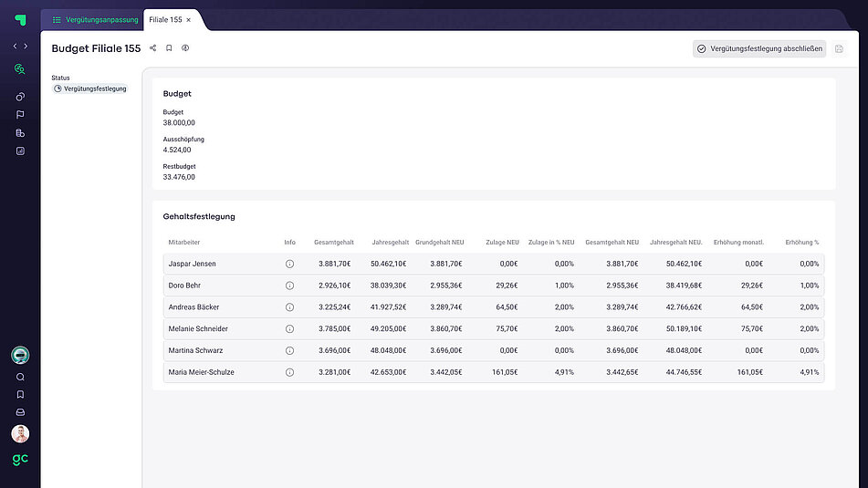Open the flag icon in the sidebar
Screen dimensions: 868x488
point(20,115)
